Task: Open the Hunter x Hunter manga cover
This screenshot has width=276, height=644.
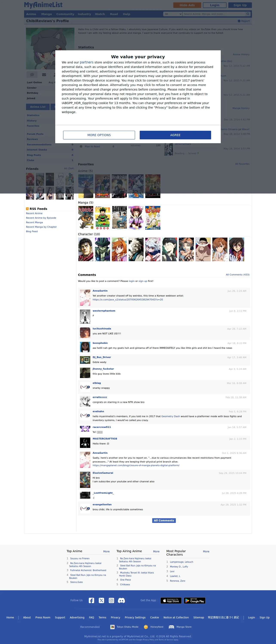Action: pyautogui.click(x=103, y=218)
